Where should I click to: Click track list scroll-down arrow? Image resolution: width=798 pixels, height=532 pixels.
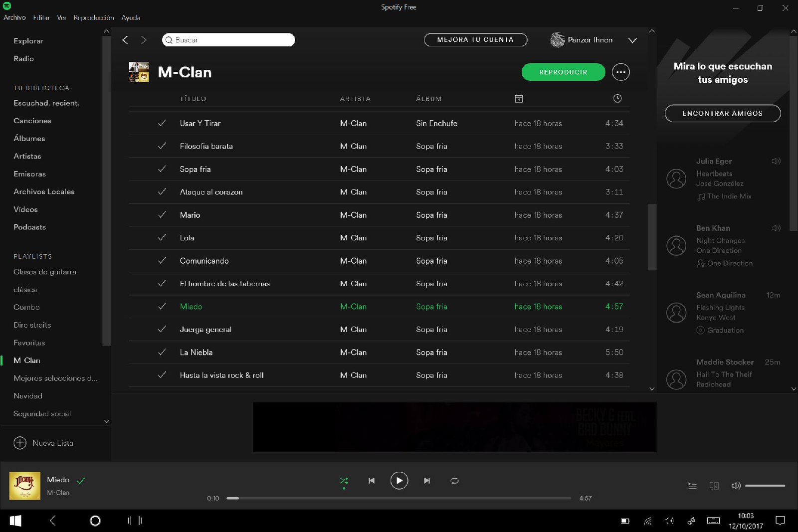652,388
